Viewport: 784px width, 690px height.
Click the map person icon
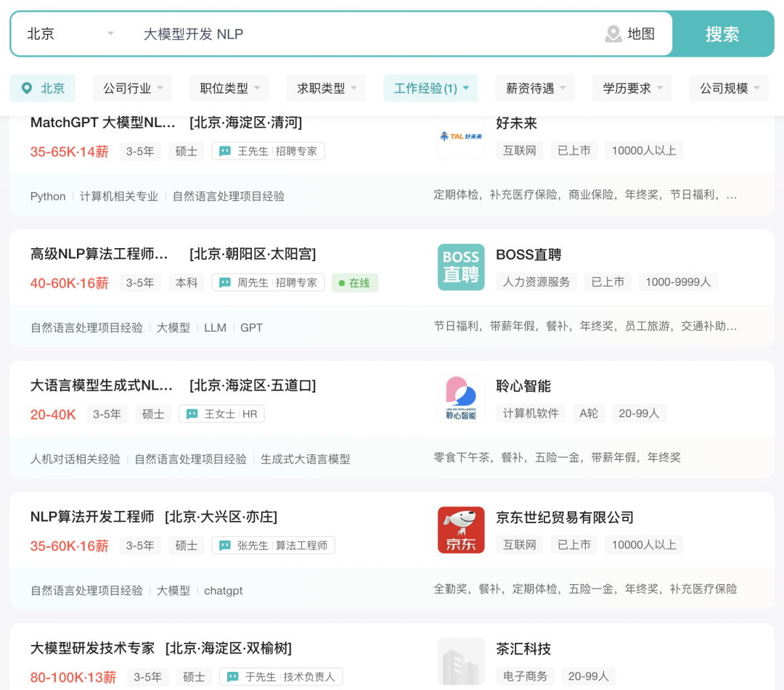(x=613, y=34)
